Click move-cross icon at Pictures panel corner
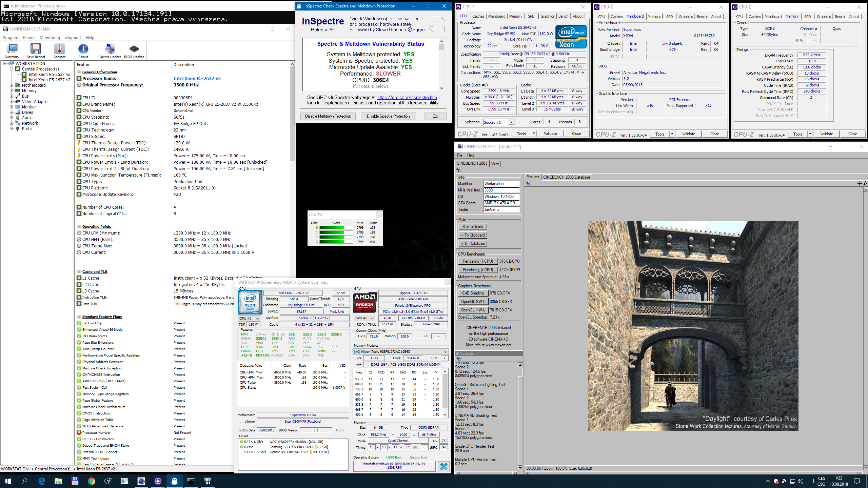This screenshot has width=868, height=488. tap(860, 184)
